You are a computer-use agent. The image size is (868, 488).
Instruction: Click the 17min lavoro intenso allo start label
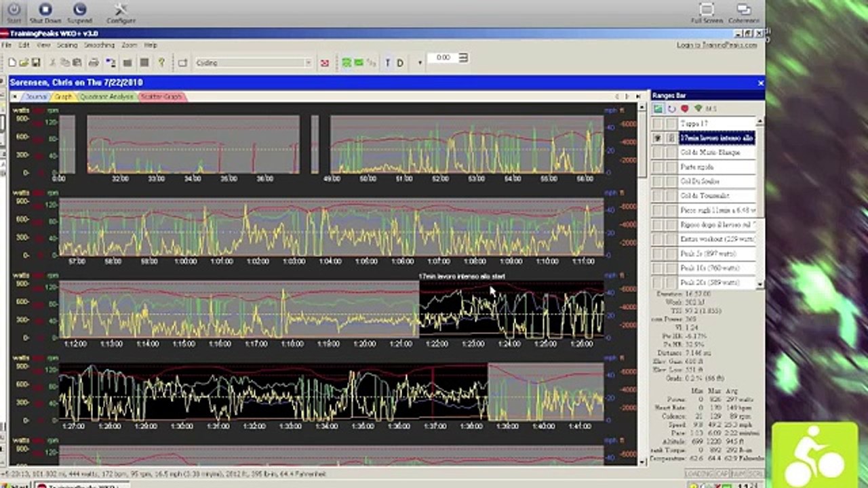461,277
